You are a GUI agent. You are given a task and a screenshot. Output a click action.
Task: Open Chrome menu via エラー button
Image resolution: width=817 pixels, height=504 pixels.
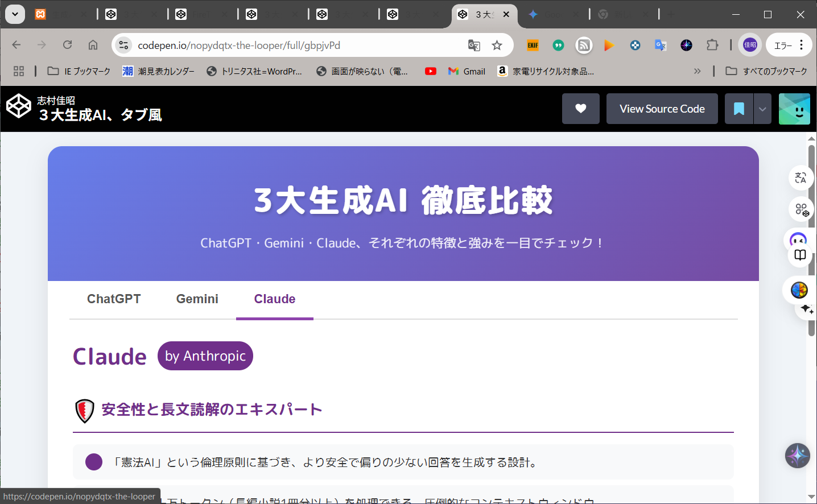[788, 45]
